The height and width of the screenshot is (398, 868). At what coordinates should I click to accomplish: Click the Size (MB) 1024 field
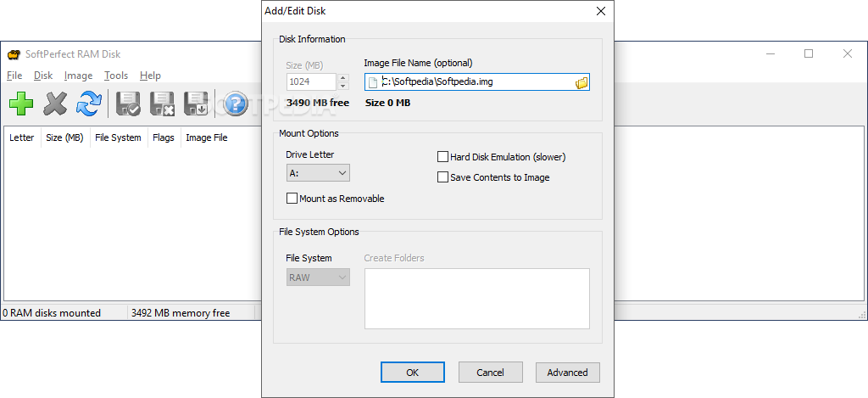311,82
